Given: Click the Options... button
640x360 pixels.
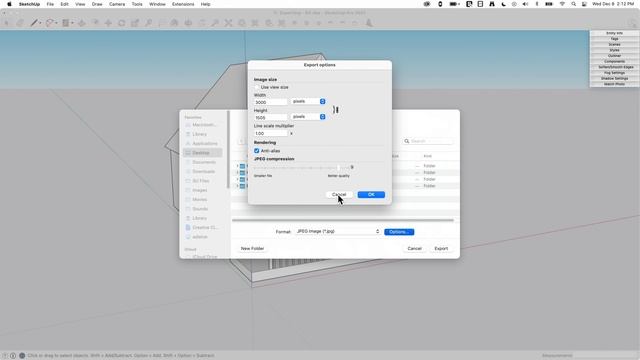Looking at the screenshot, I should [x=399, y=232].
